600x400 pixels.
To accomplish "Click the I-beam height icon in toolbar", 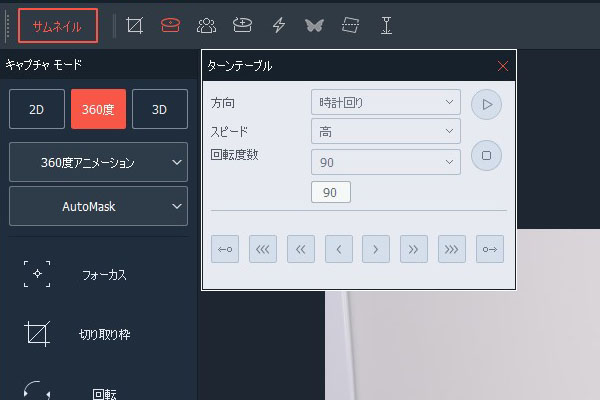I will 386,26.
